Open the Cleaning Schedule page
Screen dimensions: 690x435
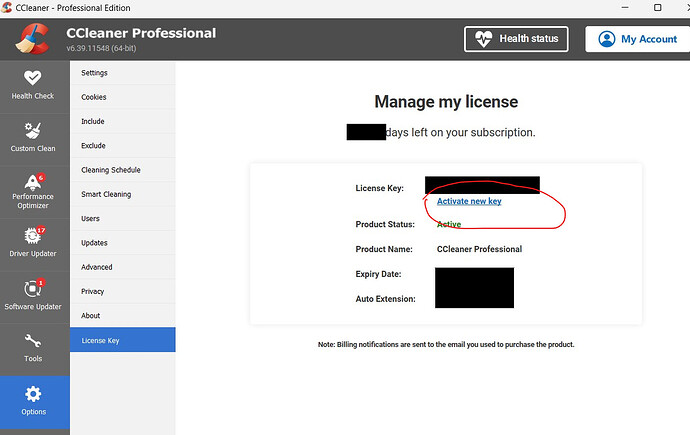[111, 170]
